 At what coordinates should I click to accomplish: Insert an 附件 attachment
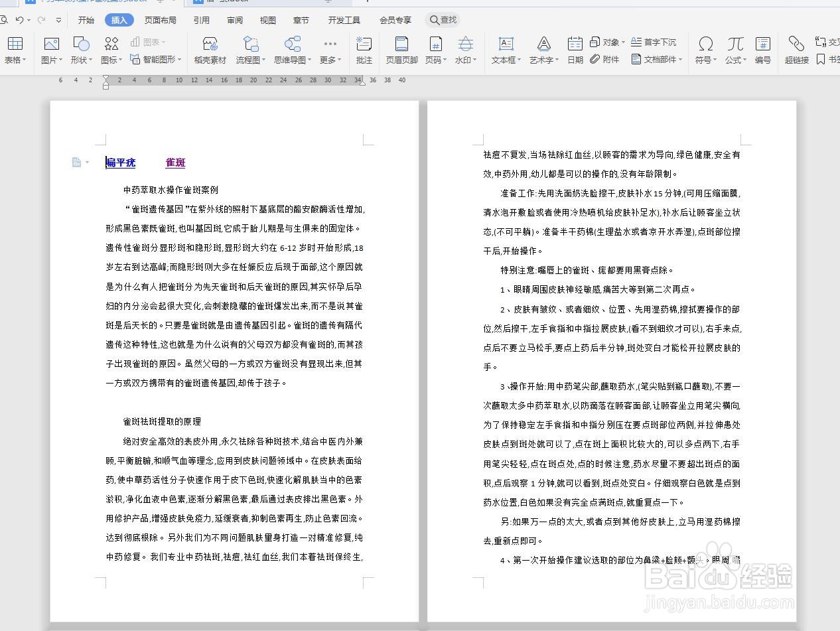(x=604, y=59)
